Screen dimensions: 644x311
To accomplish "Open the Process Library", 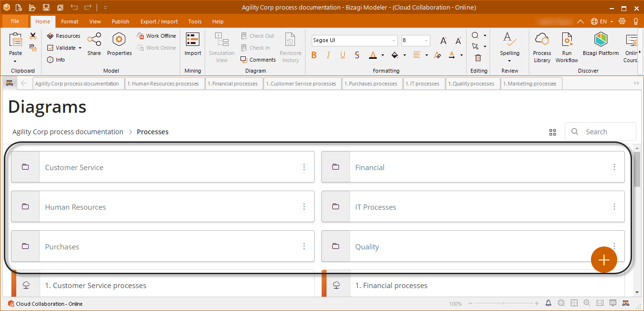I will [542, 47].
